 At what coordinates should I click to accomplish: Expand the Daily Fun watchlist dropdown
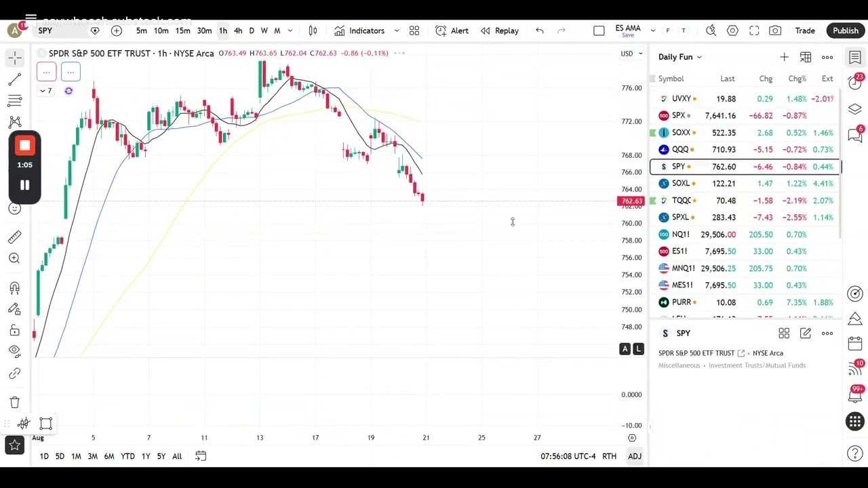coord(680,58)
